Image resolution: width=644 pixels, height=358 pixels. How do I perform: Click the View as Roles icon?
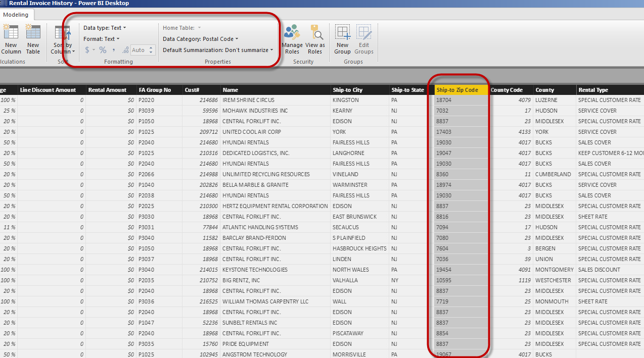[315, 39]
